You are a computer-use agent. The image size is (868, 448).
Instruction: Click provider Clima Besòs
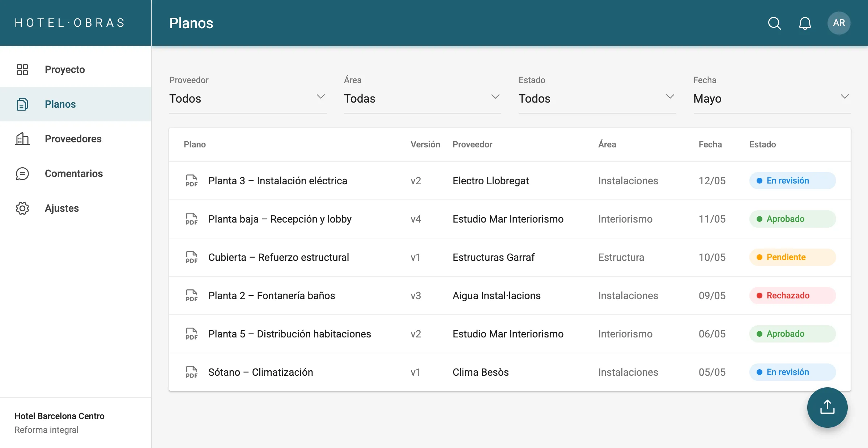[480, 372]
